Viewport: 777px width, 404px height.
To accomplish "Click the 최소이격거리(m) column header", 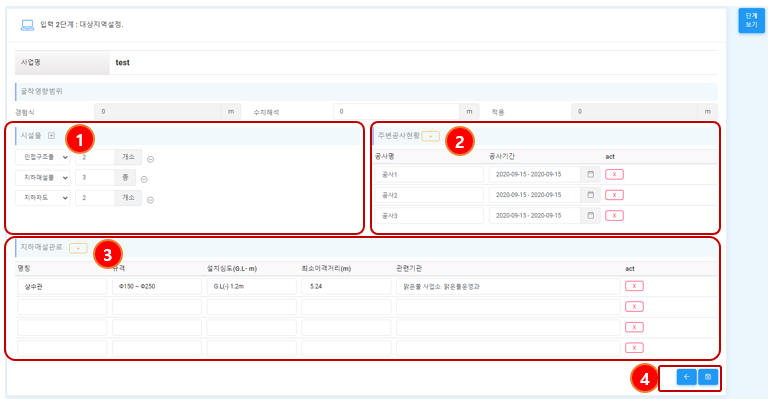I will [x=326, y=268].
